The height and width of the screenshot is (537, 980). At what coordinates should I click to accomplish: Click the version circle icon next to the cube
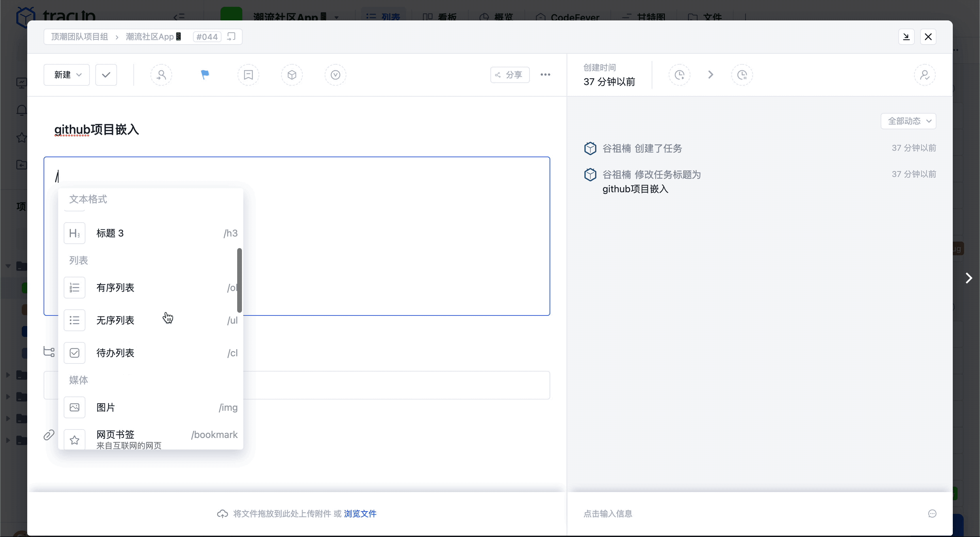coord(335,75)
